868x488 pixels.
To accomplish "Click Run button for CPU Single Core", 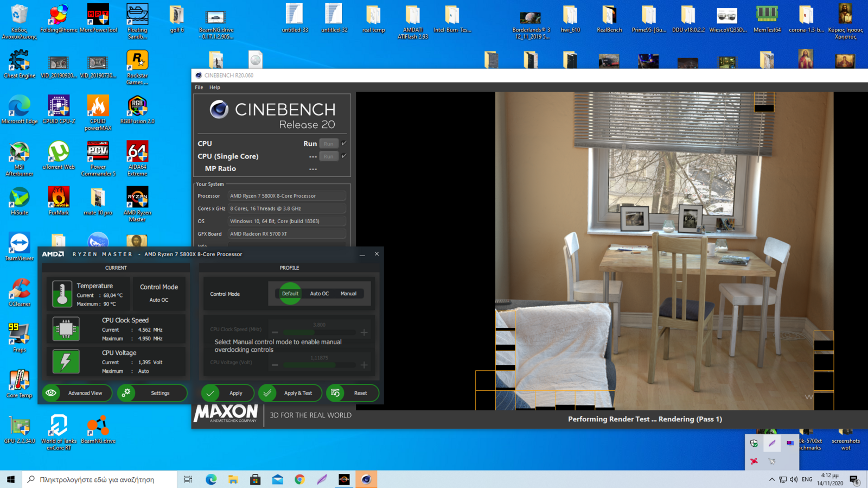I will (x=328, y=156).
